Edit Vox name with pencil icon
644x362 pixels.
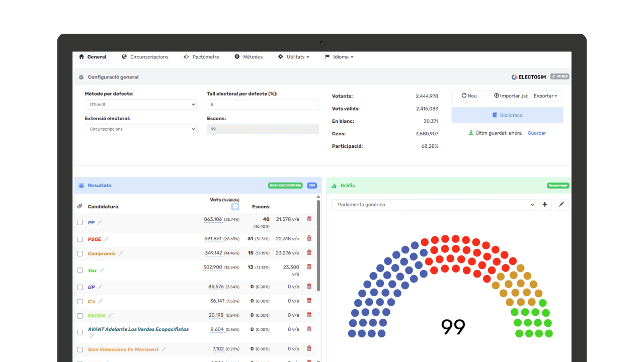click(x=102, y=270)
